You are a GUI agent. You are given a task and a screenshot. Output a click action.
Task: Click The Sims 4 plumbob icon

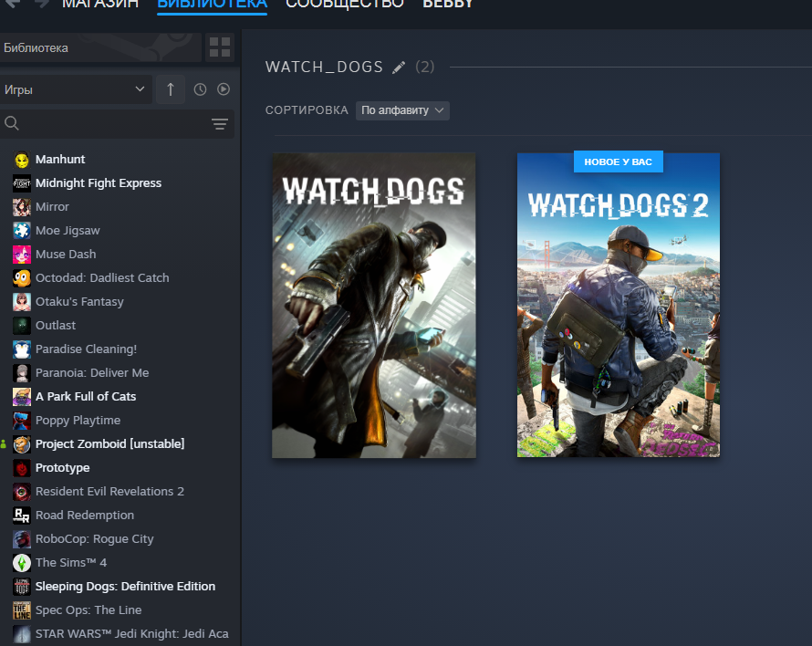click(x=22, y=563)
